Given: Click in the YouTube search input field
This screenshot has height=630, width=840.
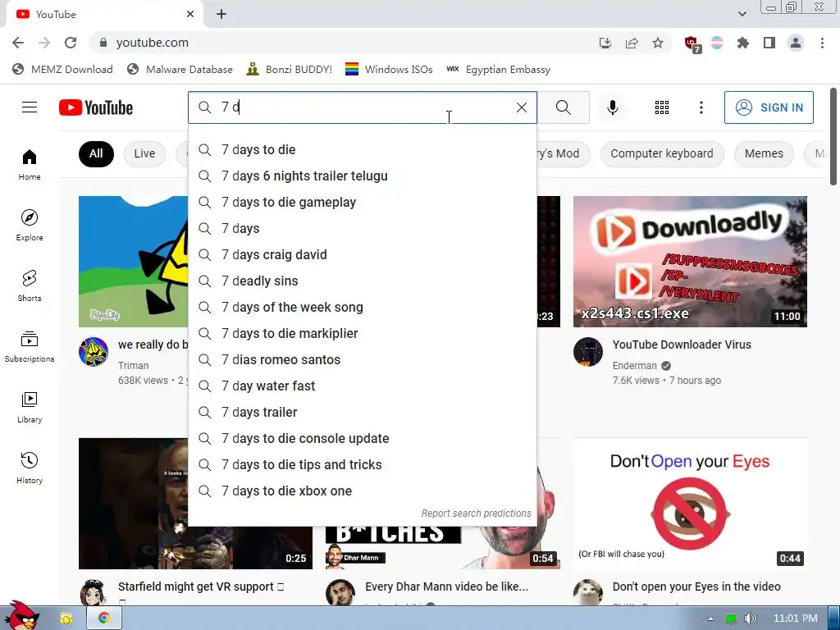Looking at the screenshot, I should point(364,107).
